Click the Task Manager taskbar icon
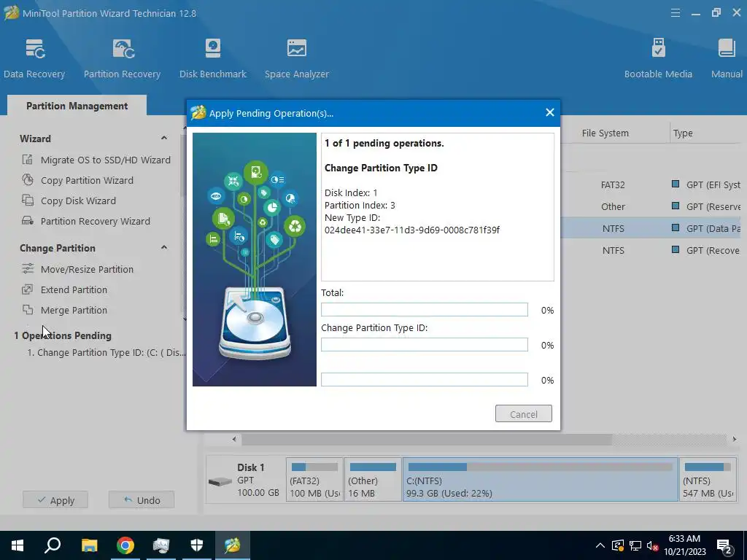Viewport: 747px width, 560px height. coord(161,545)
